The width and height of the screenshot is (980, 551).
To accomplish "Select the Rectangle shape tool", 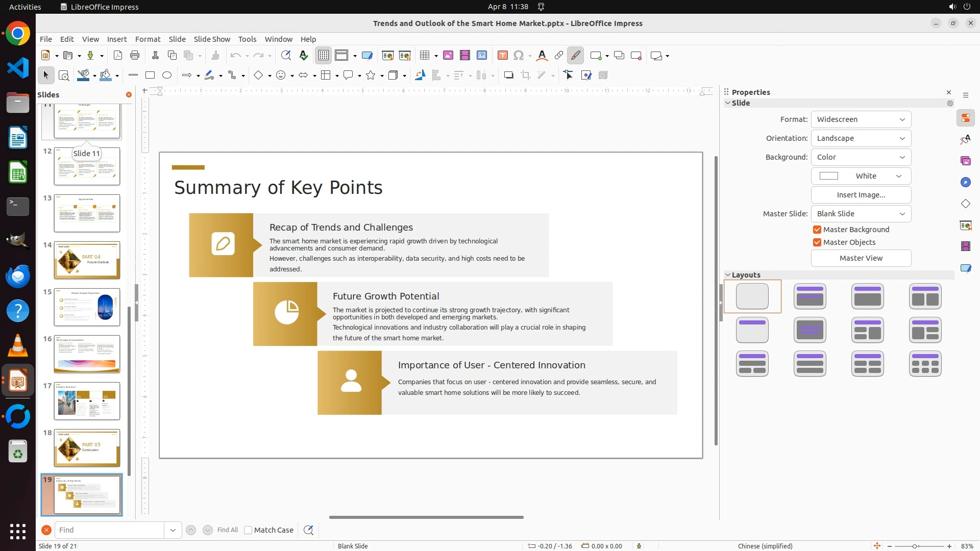I will tap(150, 76).
